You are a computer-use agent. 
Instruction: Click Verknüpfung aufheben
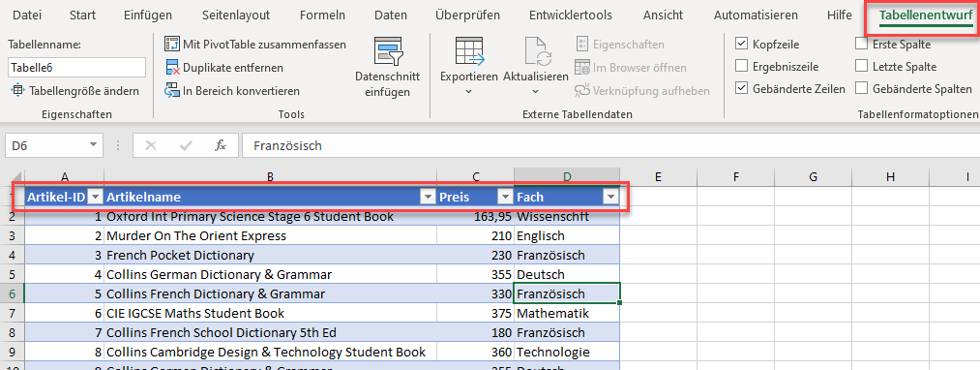point(641,91)
